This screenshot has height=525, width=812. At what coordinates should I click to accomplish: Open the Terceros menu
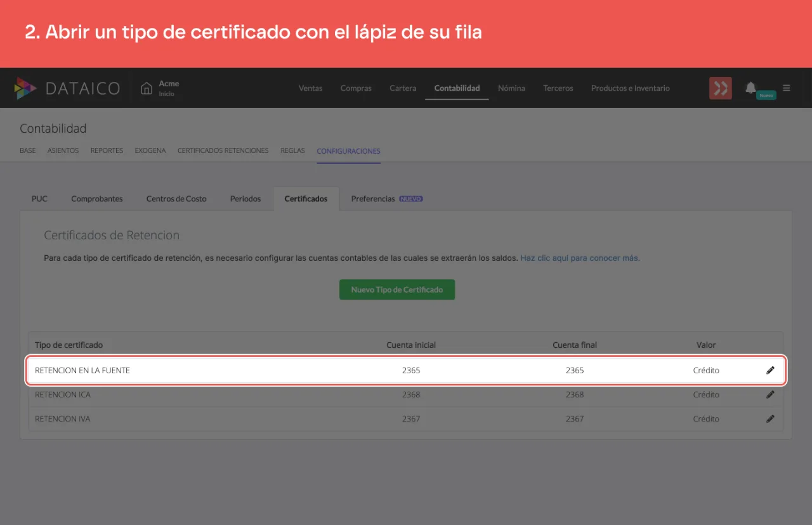click(x=558, y=88)
